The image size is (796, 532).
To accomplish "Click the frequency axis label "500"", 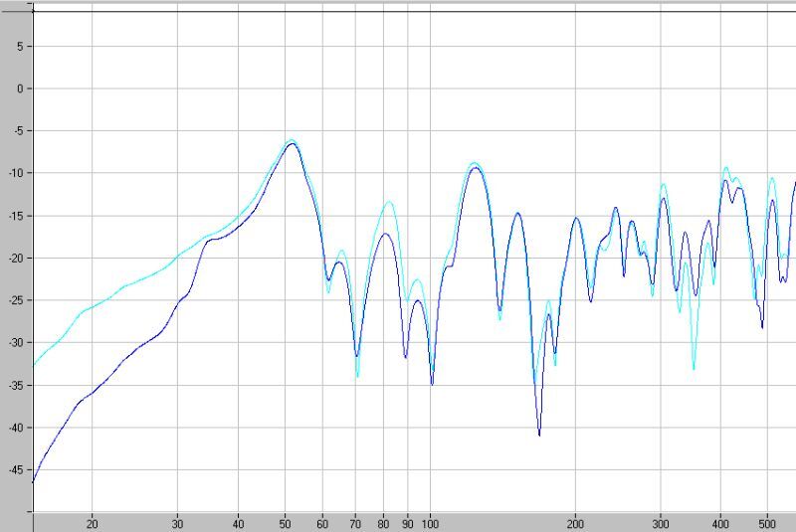I will 767,524.
